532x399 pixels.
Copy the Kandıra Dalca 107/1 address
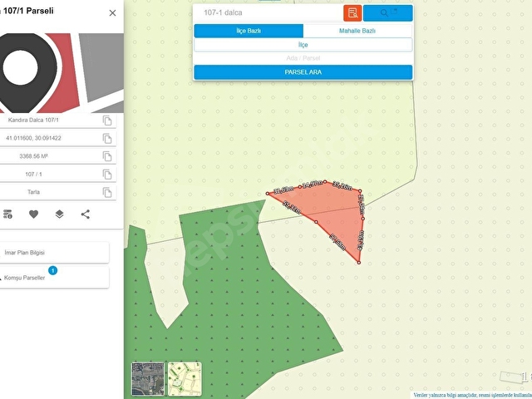coord(107,121)
